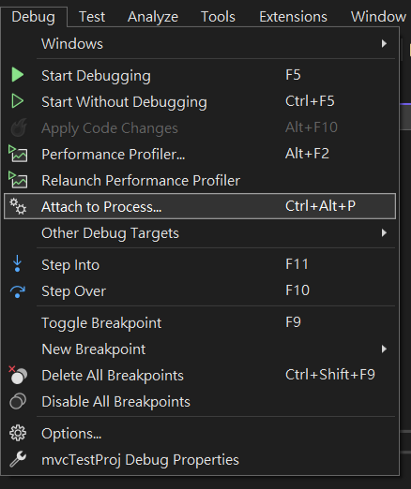
Task: Expand the New Breakpoint submenu arrow
Action: (x=384, y=349)
